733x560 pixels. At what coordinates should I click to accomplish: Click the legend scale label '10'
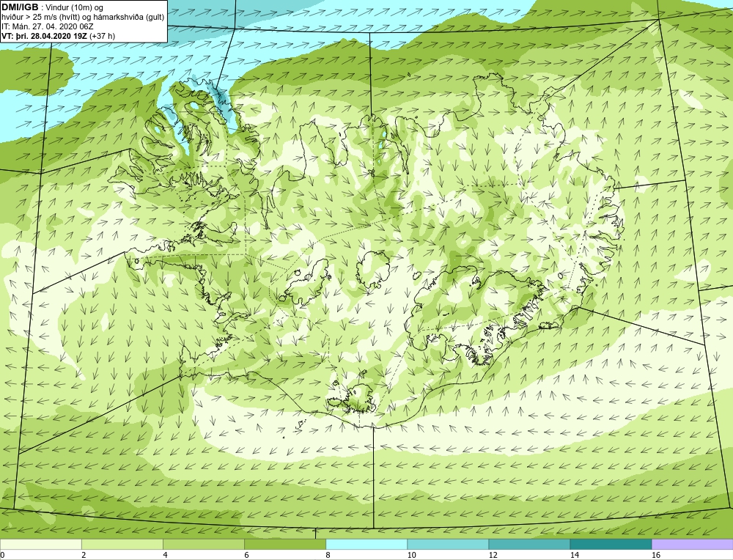point(411,555)
